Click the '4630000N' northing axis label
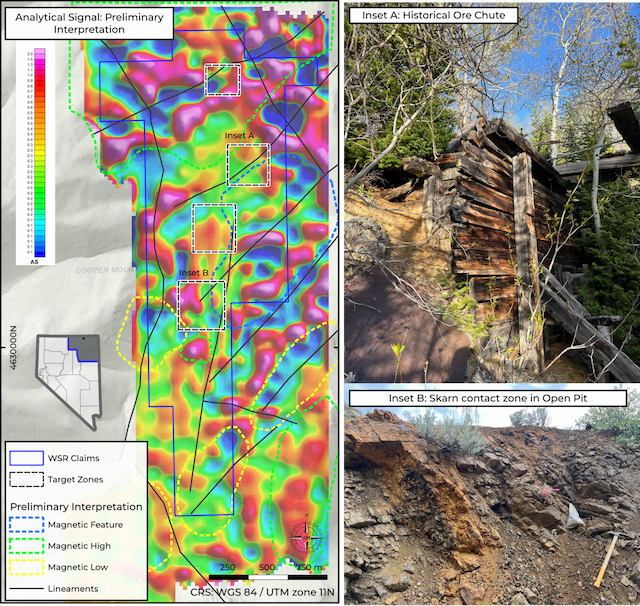This screenshot has height=606, width=640. tap(13, 348)
